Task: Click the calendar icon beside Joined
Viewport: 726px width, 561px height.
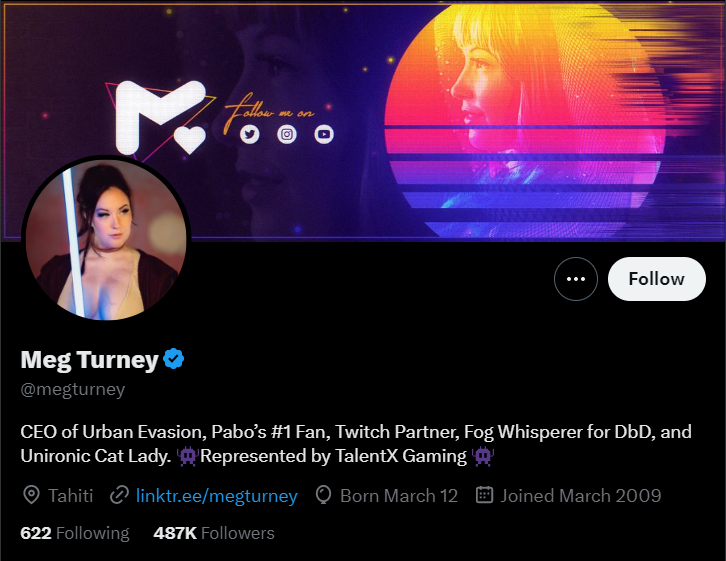Action: 485,495
